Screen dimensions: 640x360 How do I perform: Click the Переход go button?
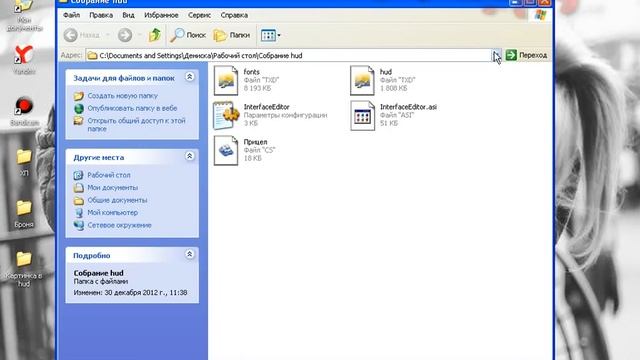[x=526, y=55]
